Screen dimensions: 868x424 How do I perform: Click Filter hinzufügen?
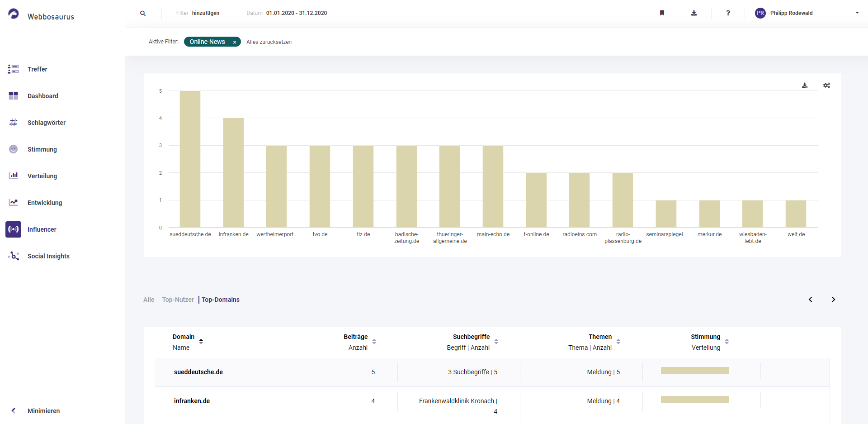(198, 13)
